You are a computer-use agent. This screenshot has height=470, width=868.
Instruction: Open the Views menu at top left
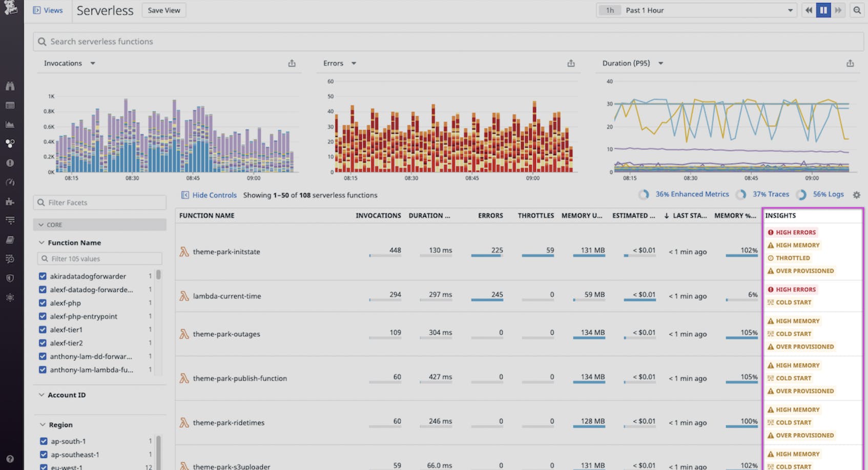(48, 10)
